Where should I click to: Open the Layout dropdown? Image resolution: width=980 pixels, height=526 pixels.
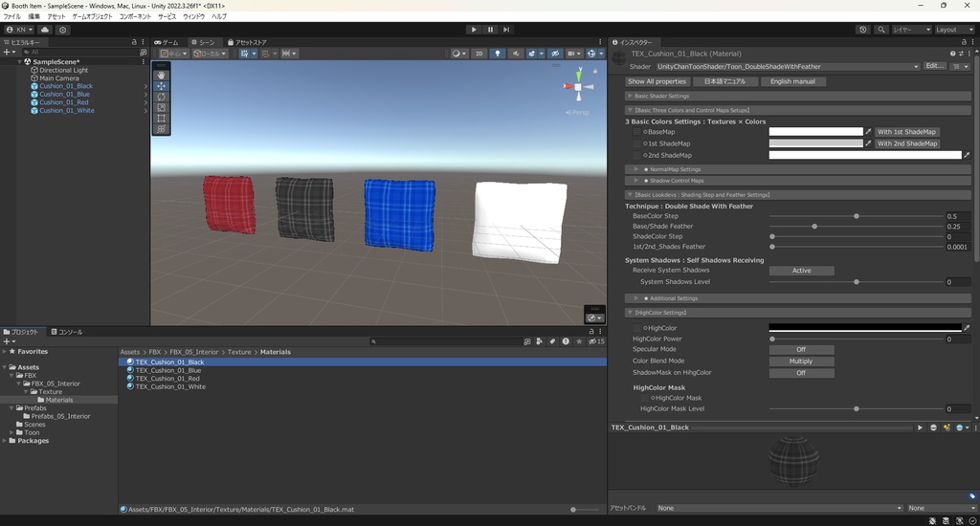(954, 30)
